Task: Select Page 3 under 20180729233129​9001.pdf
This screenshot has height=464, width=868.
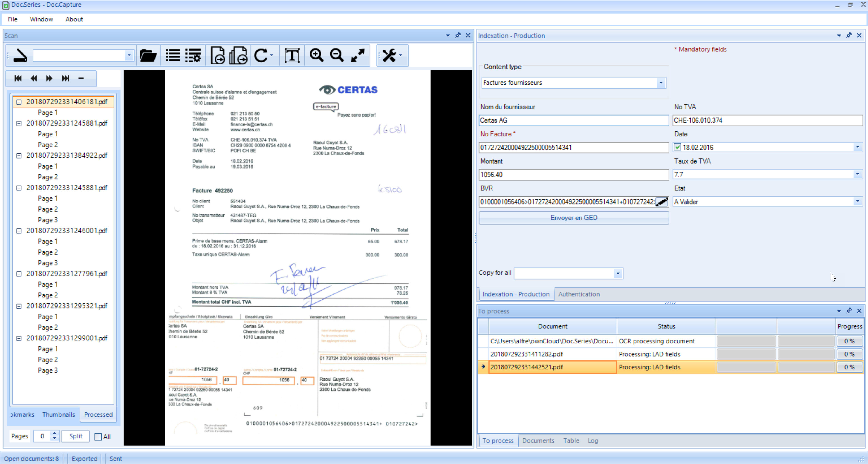Action: tap(47, 370)
